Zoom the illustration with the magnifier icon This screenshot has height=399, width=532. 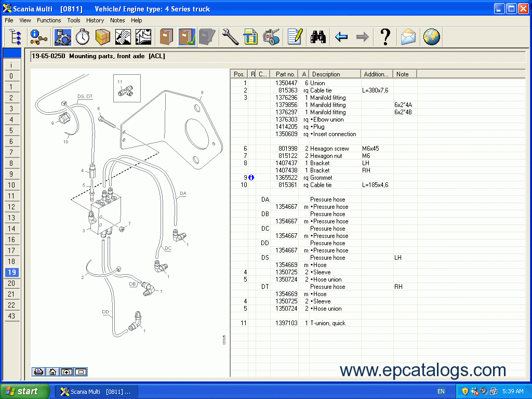[66, 371]
